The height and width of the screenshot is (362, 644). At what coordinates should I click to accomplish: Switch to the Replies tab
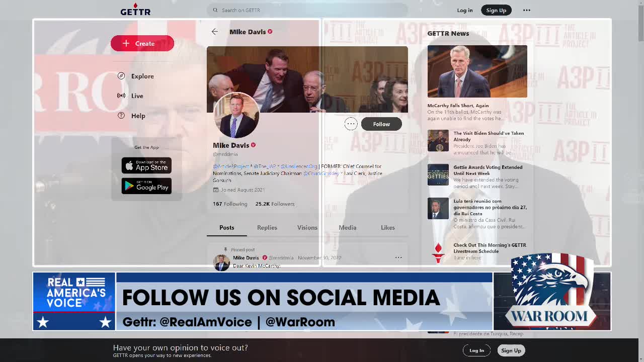click(267, 228)
